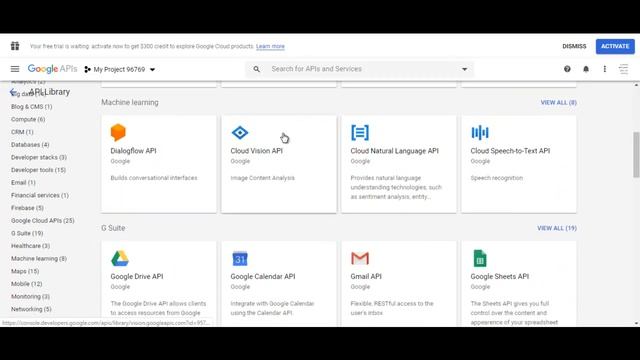Viewport: 640px width, 360px height.
Task: Open the help question mark icon
Action: (567, 69)
